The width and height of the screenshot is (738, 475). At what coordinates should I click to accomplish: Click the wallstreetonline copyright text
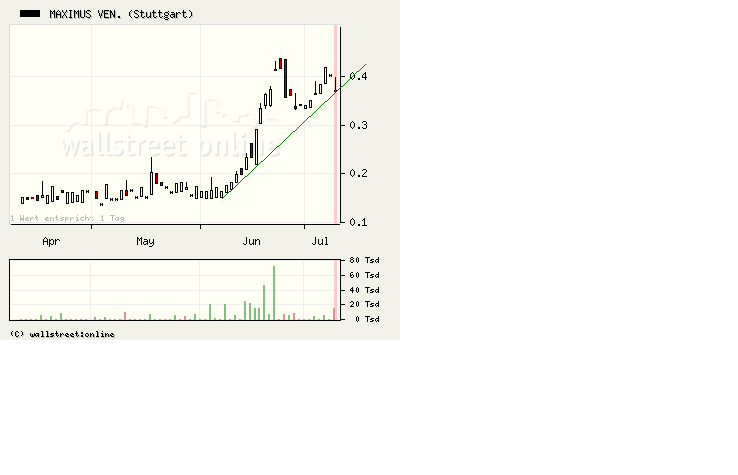coord(62,334)
